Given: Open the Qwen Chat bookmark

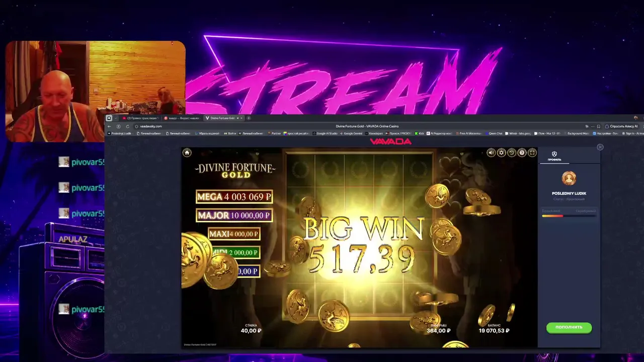Looking at the screenshot, I should tap(494, 133).
